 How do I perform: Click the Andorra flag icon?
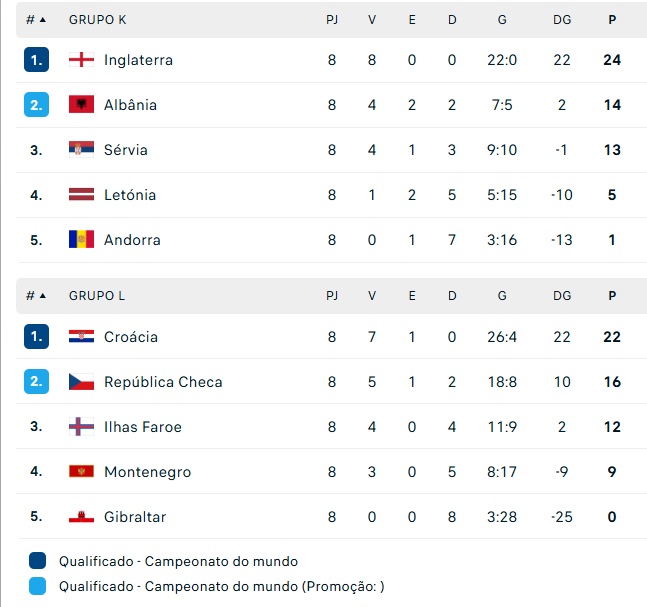81,240
